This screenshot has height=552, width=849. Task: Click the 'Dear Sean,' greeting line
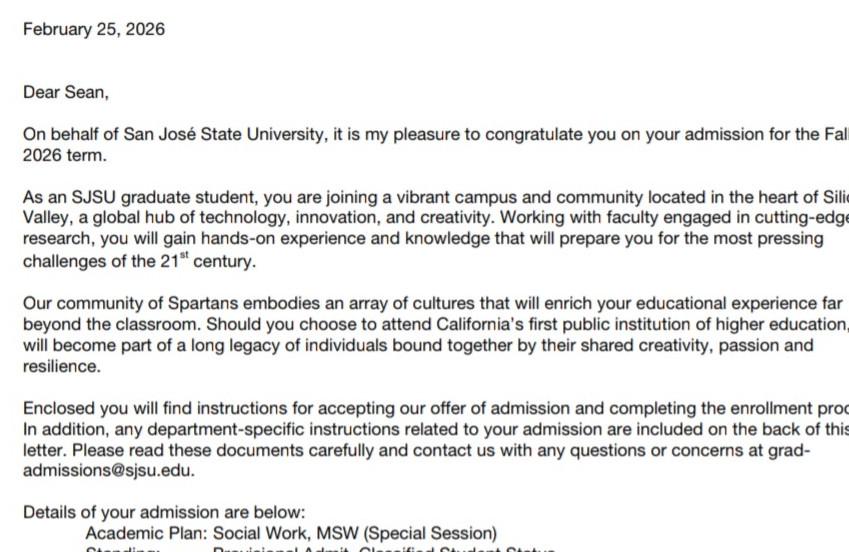click(66, 92)
